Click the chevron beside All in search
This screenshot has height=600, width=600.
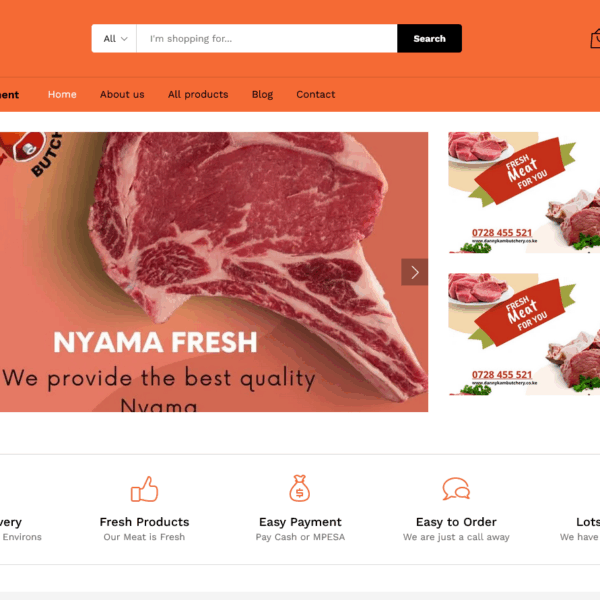click(124, 39)
